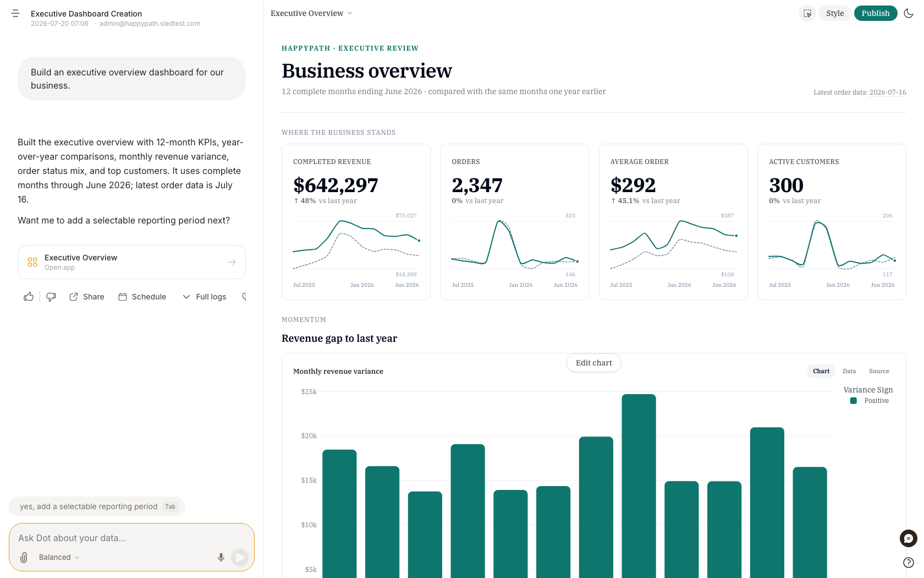
Task: Click the $292 average order value
Action: 633,185
